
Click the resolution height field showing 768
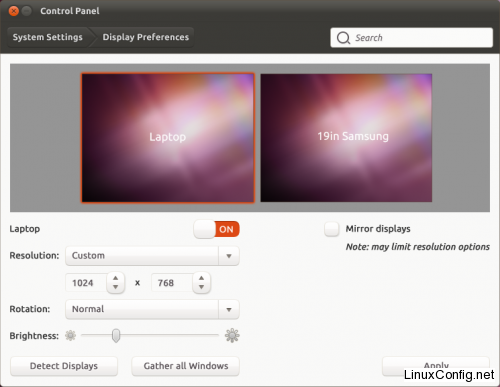[x=172, y=283]
